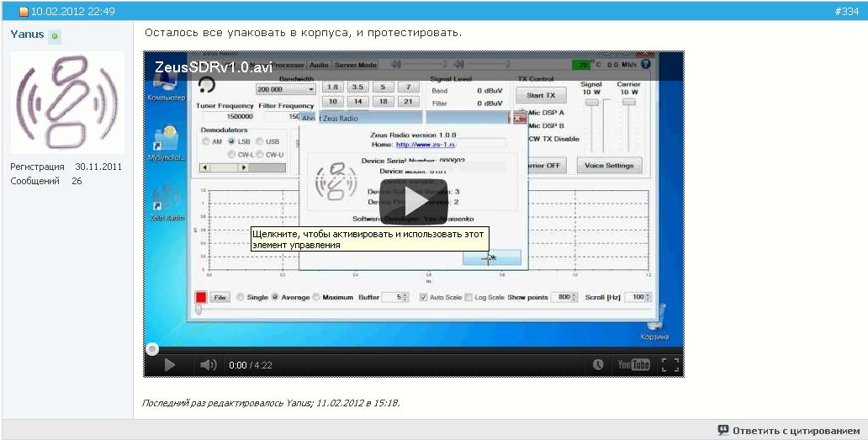868x440 pixels.
Task: Switch to the Processor tab
Action: [x=288, y=65]
